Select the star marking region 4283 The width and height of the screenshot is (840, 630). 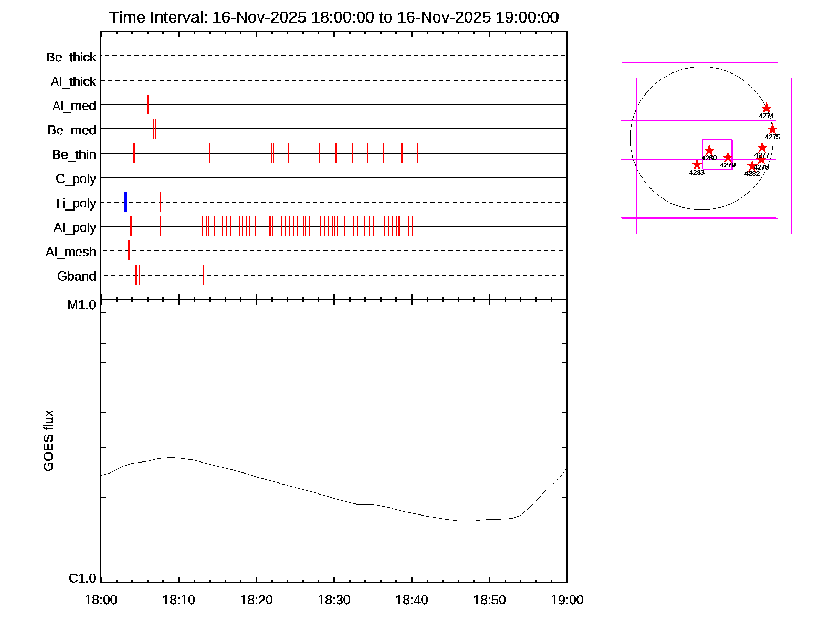click(697, 165)
